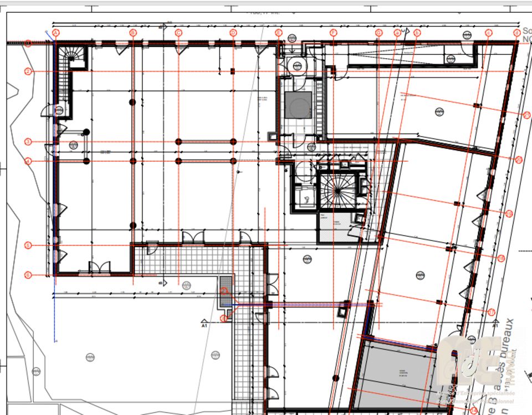
Task: Select the A1 section marker left of walkway
Action: click(x=204, y=323)
